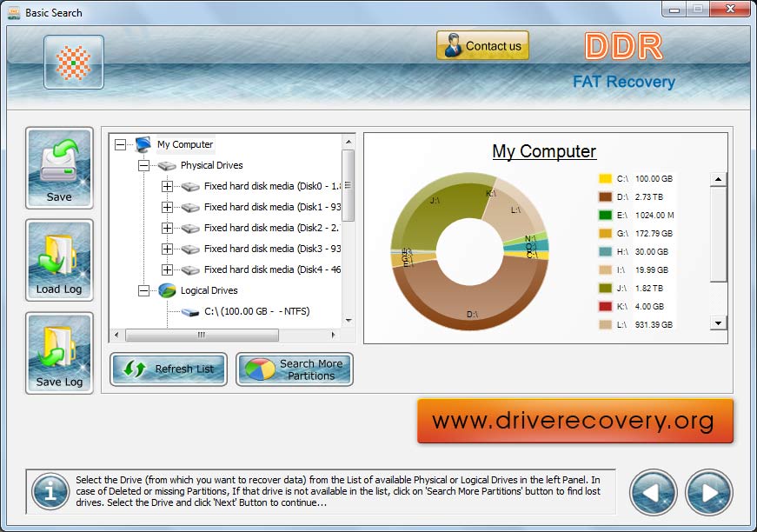Visit www.driverecovery.org banner link

(575, 421)
